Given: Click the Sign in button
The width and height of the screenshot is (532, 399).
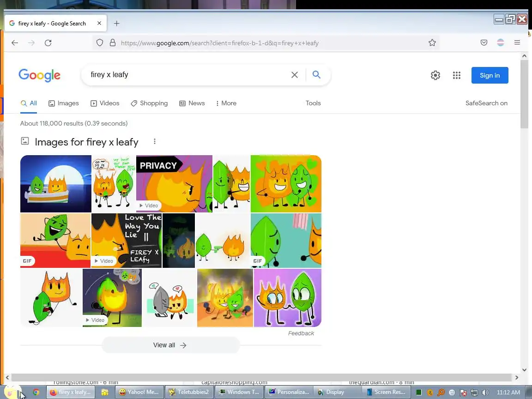Looking at the screenshot, I should (x=490, y=75).
